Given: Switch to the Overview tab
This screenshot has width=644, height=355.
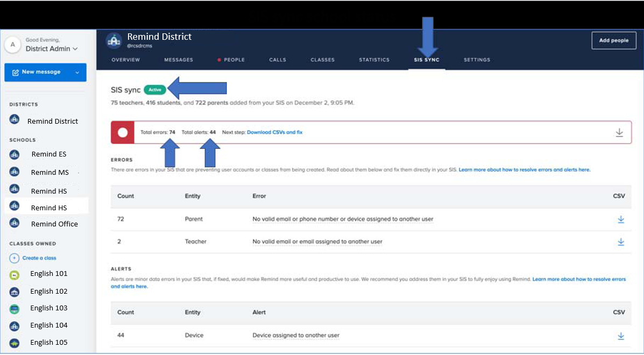Looking at the screenshot, I should click(x=126, y=60).
